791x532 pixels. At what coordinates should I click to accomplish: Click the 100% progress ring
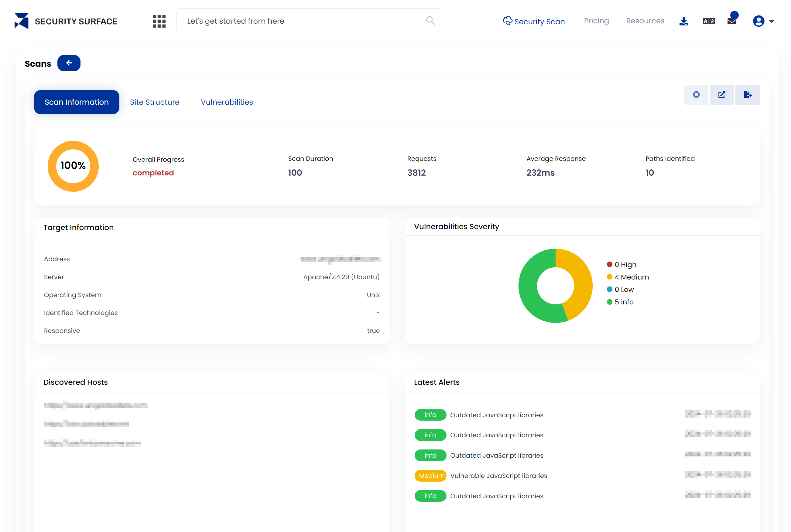pyautogui.click(x=73, y=166)
